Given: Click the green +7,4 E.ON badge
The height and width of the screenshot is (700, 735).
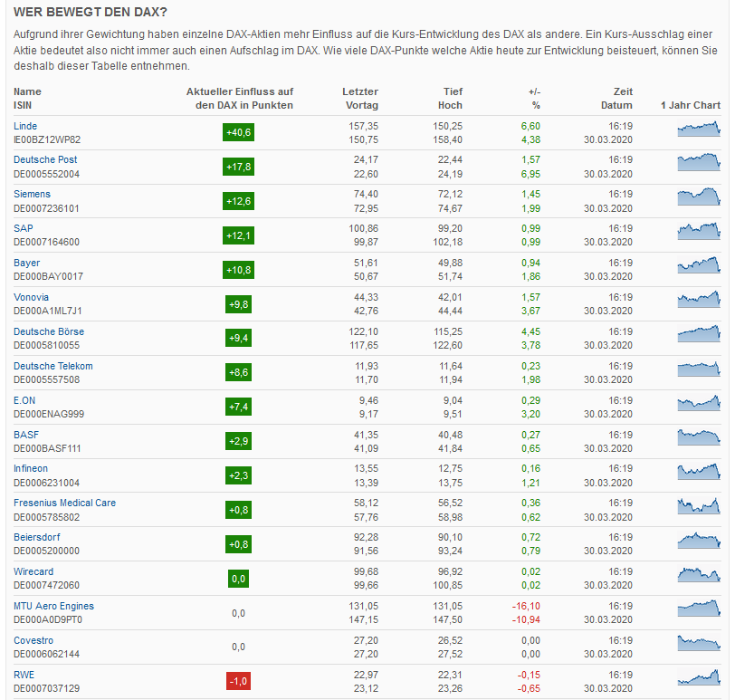Looking at the screenshot, I should [239, 407].
